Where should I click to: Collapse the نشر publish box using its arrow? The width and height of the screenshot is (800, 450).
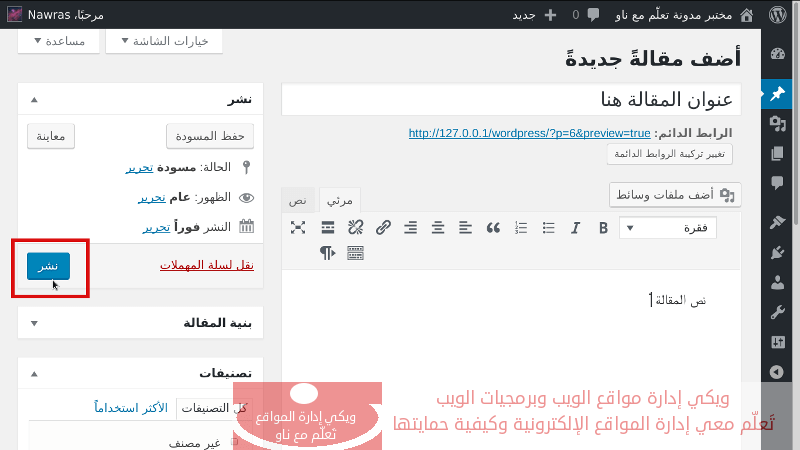(35, 100)
